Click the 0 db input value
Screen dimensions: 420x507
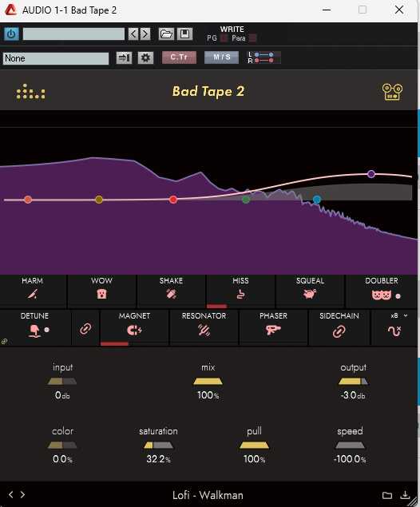(x=62, y=395)
